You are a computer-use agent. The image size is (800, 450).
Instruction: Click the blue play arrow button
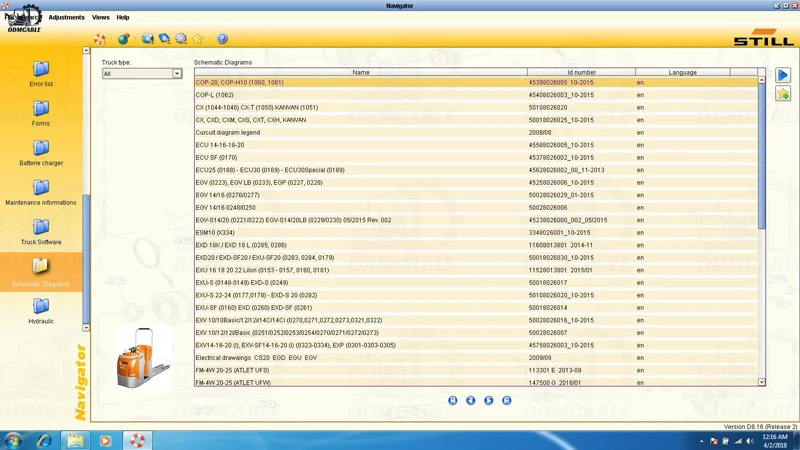point(783,76)
